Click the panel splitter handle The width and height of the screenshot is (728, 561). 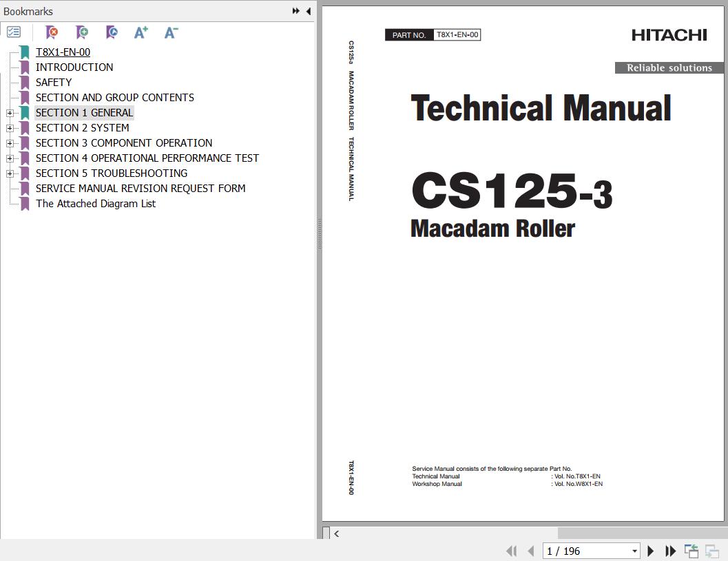(x=320, y=233)
